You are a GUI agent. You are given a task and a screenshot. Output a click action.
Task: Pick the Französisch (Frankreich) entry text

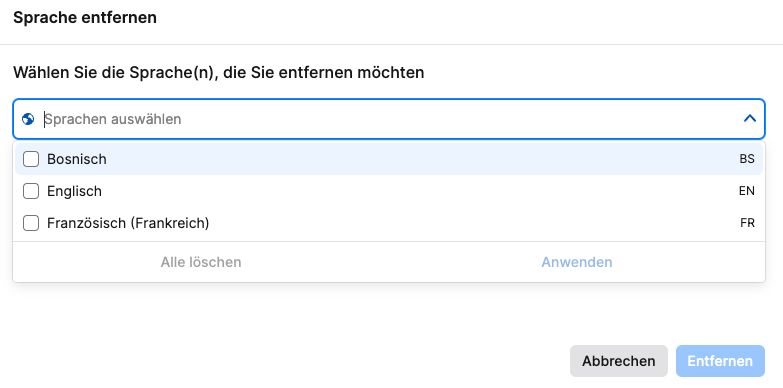[x=128, y=223]
